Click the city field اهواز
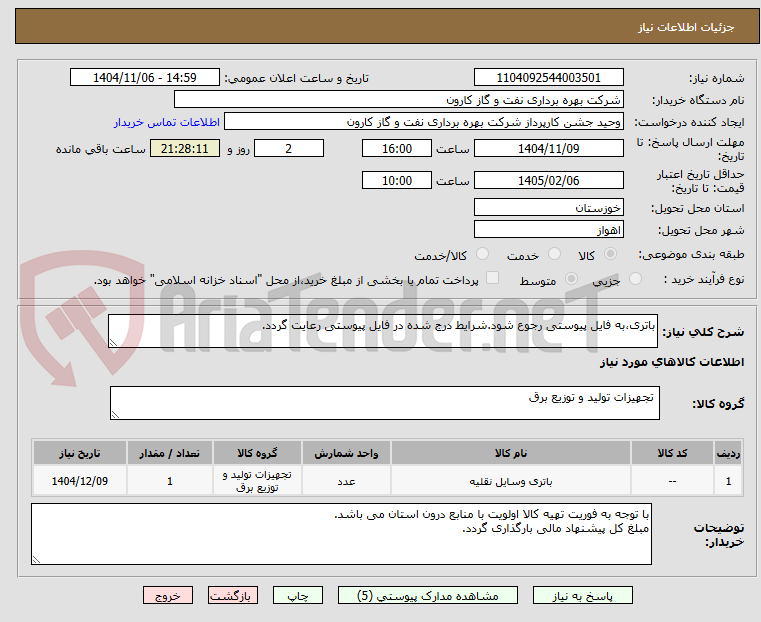Image resolution: width=761 pixels, height=622 pixels. click(x=548, y=229)
